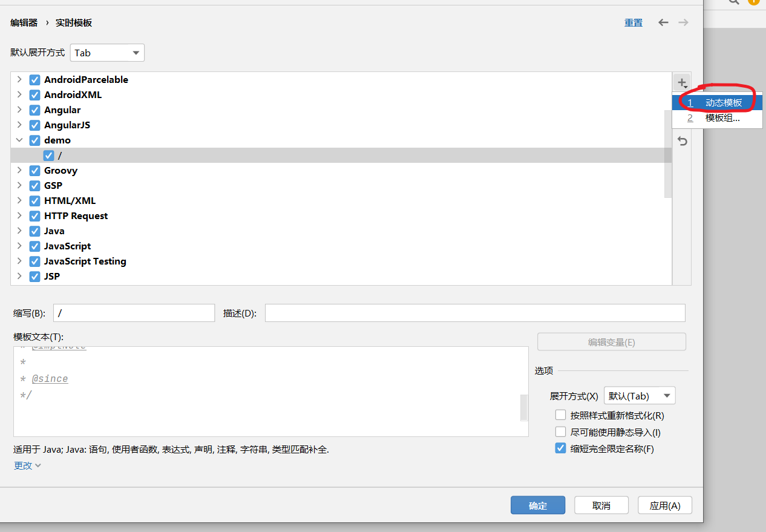This screenshot has width=766, height=532.
Task: Uncheck 缩短完全限定名称(F) option
Action: click(560, 448)
